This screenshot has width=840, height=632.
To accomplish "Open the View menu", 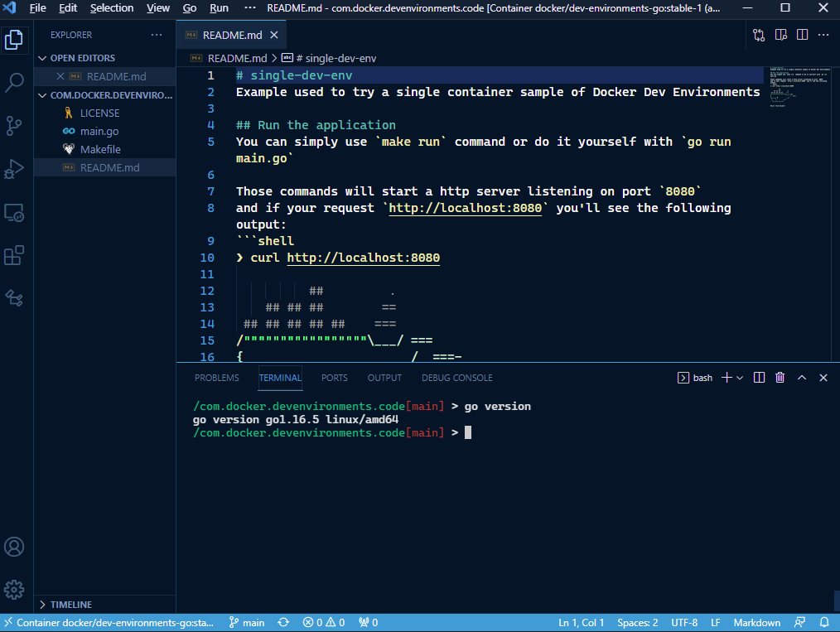I will tap(158, 8).
